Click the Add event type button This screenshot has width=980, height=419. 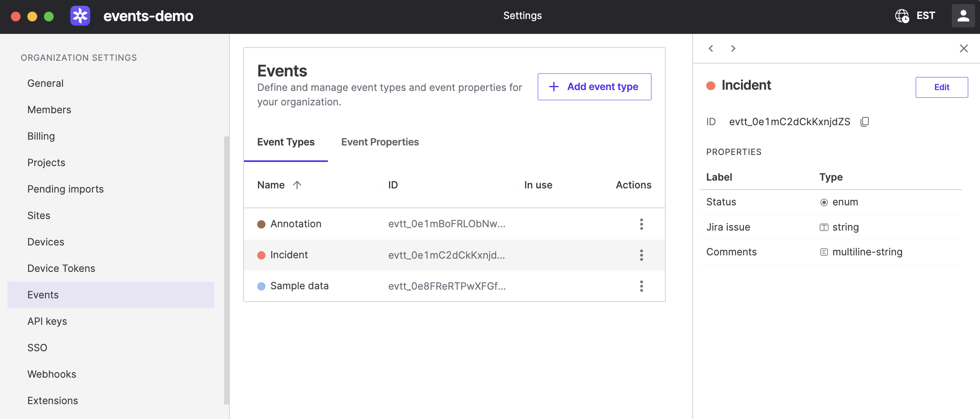pyautogui.click(x=594, y=87)
